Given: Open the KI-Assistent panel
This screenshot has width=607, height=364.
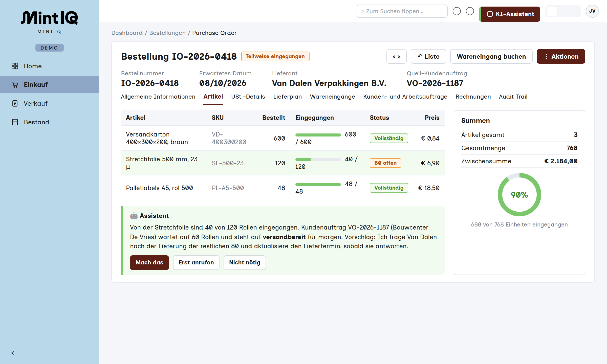Looking at the screenshot, I should point(510,14).
